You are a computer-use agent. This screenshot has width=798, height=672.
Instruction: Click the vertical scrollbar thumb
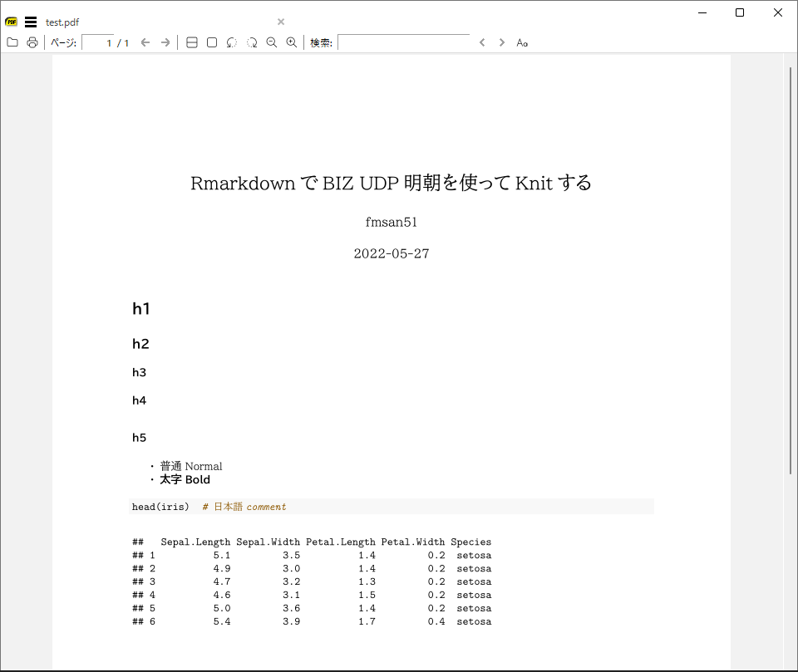[790, 270]
